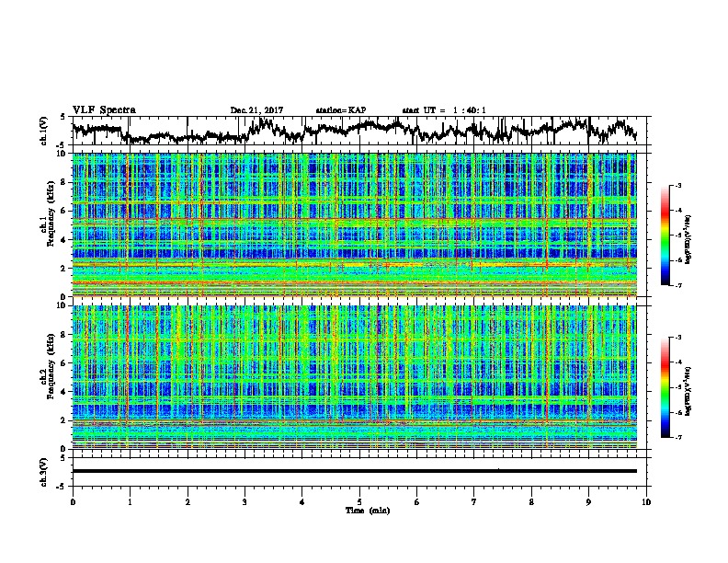Click the flat black ch.3 voltage trace
The height and width of the screenshot is (563, 728).
[x=354, y=471]
